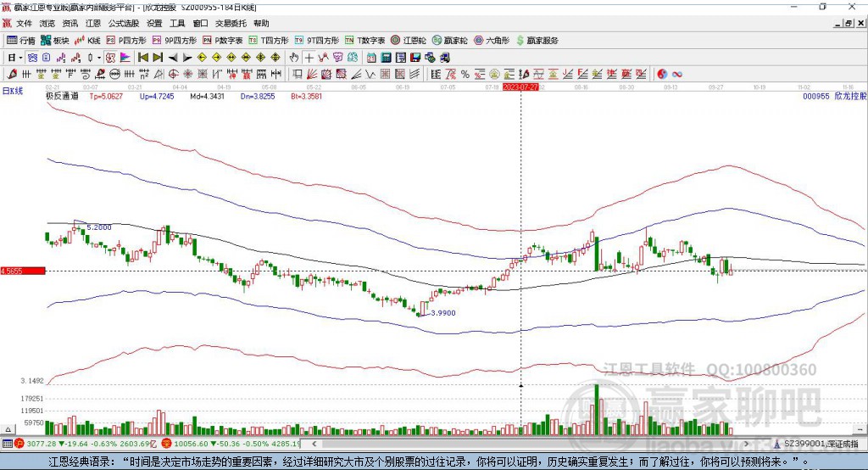The width and height of the screenshot is (868, 470).
Task: Click the colored flag icon
Action: (x=125, y=58)
